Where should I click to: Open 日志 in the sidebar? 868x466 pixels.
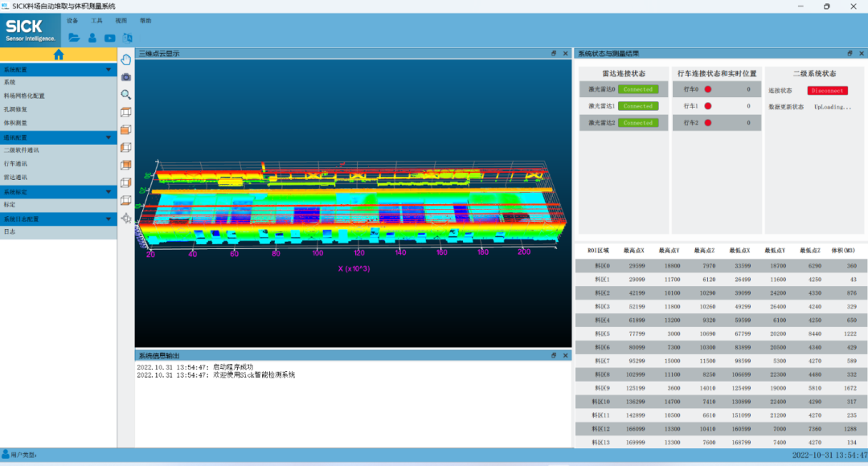[x=58, y=232]
